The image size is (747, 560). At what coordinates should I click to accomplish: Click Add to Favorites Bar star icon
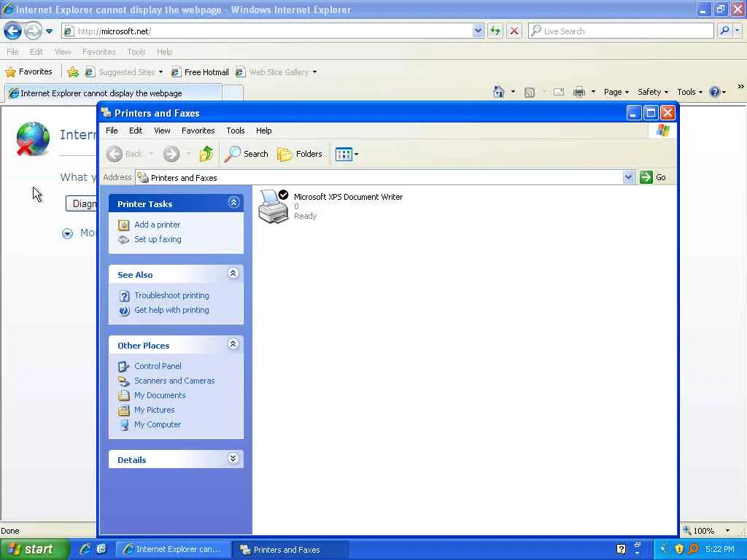coord(73,72)
